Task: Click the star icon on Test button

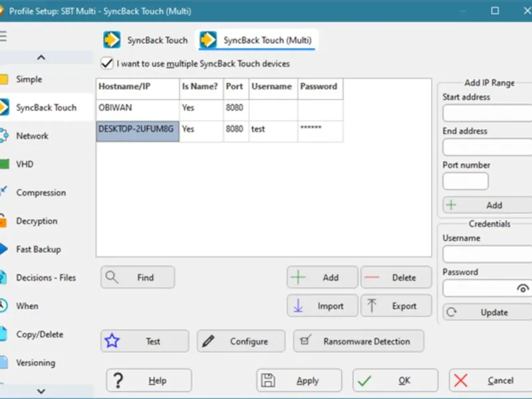Action: coord(112,341)
